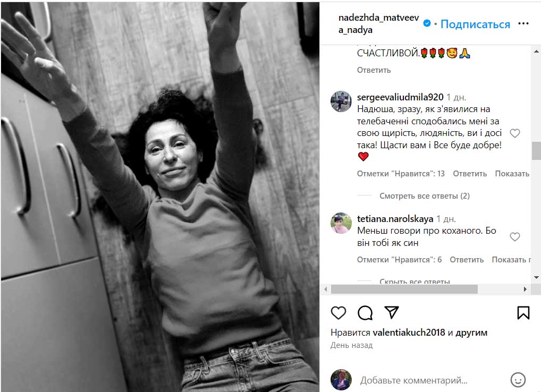Save the post with the bookmark icon

523,313
